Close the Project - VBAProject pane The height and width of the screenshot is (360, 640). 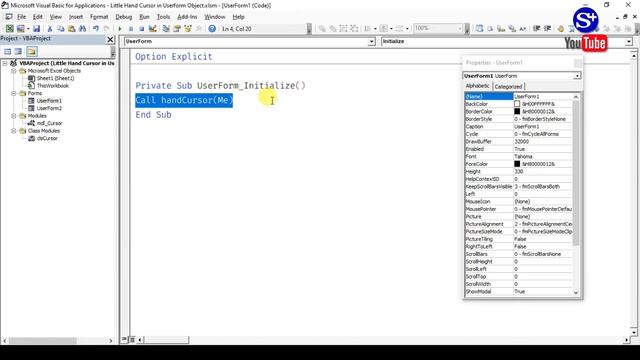110,39
